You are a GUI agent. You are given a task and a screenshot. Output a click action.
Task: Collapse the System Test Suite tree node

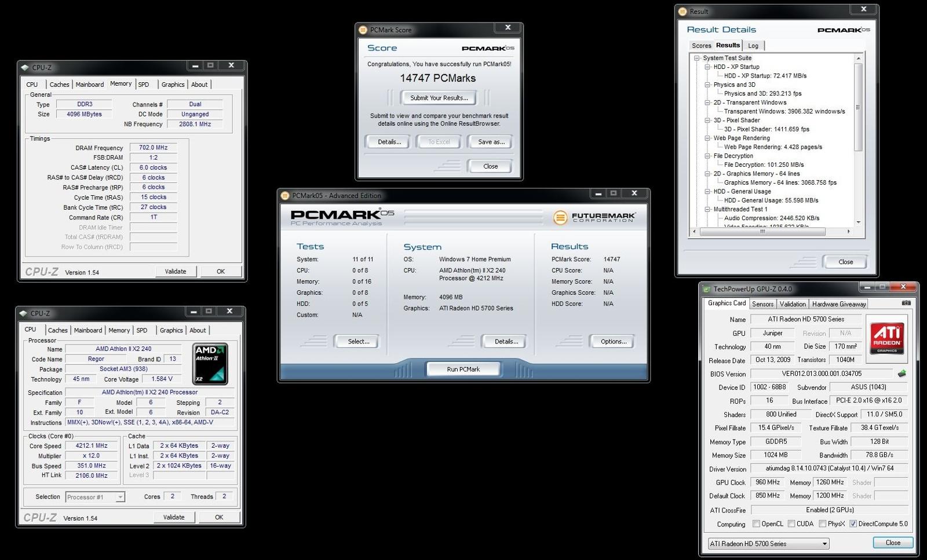697,58
